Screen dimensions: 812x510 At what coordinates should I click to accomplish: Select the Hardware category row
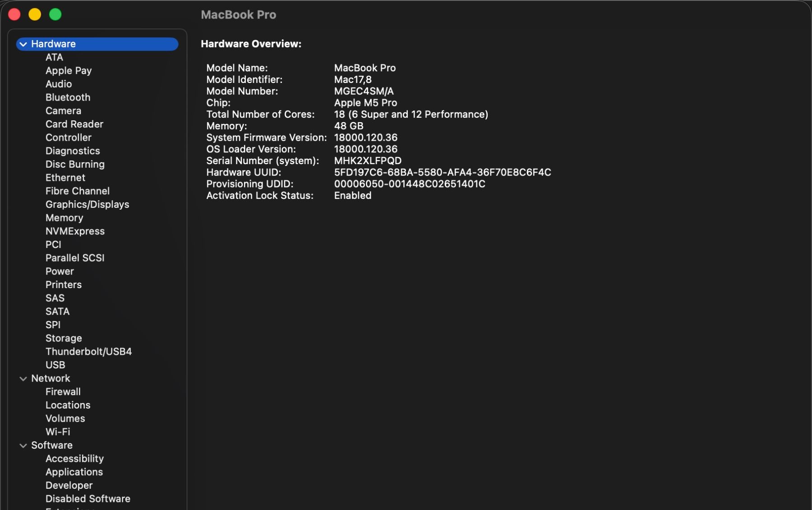click(x=97, y=44)
